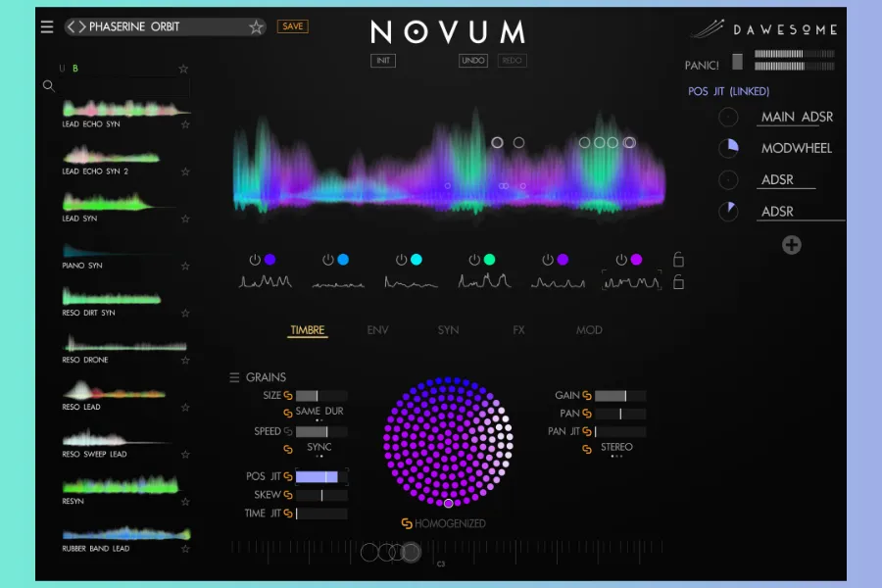Go to next preset arrow
This screenshot has height=588, width=882.
pos(81,26)
